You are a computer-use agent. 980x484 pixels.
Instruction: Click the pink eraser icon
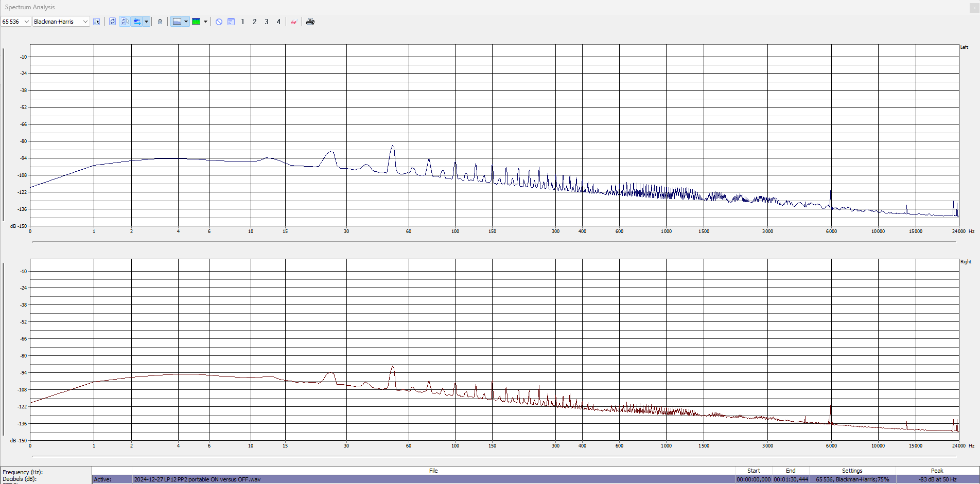pos(293,22)
